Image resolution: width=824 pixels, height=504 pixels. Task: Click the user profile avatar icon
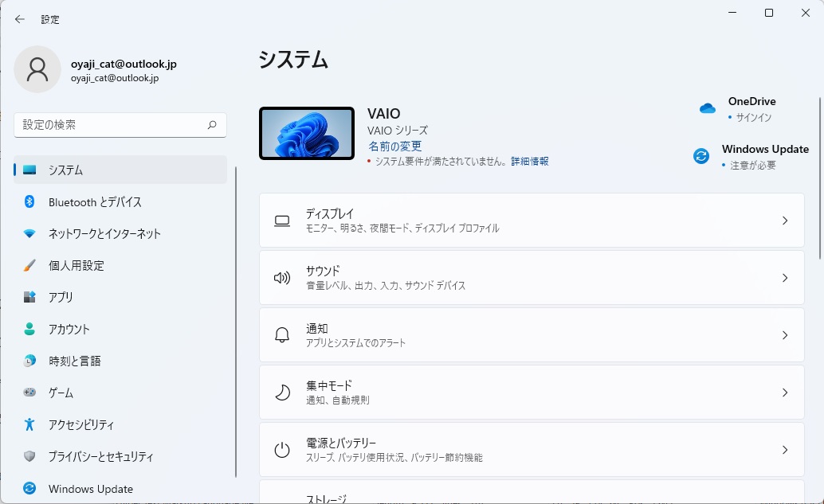37,69
